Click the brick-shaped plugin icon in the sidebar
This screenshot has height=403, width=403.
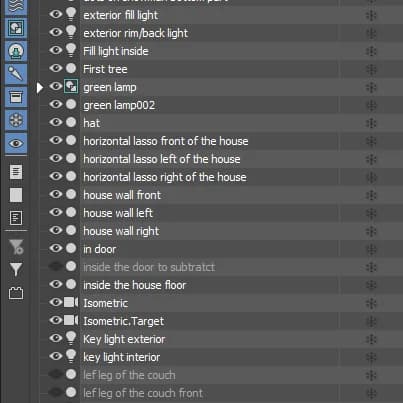(16, 293)
